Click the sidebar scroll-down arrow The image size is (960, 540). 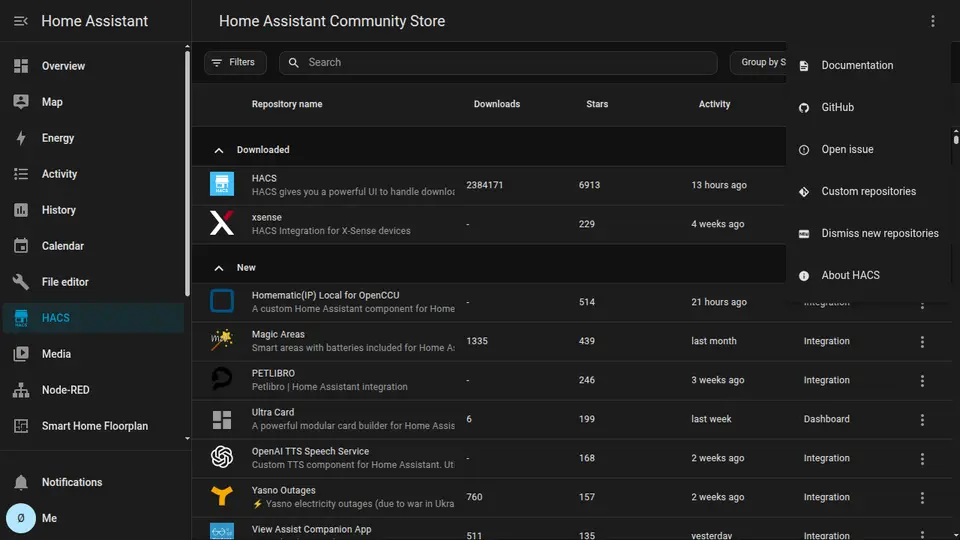pos(187,439)
